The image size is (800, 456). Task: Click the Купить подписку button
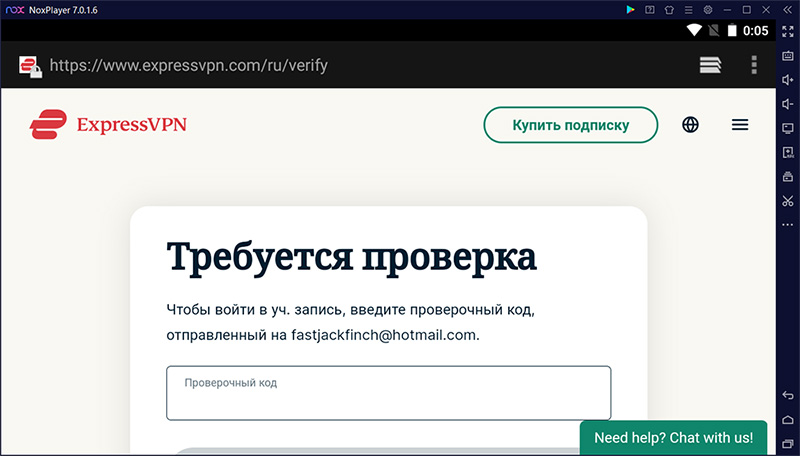pyautogui.click(x=571, y=125)
